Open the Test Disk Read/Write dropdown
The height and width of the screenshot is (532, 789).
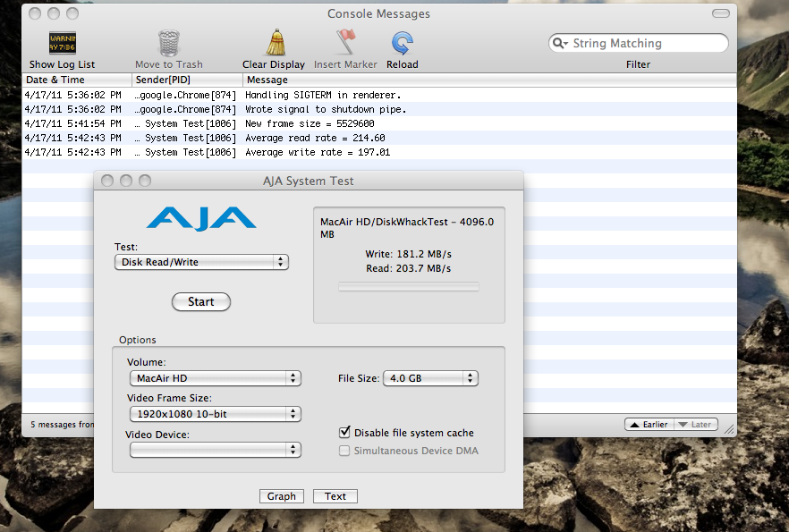201,262
